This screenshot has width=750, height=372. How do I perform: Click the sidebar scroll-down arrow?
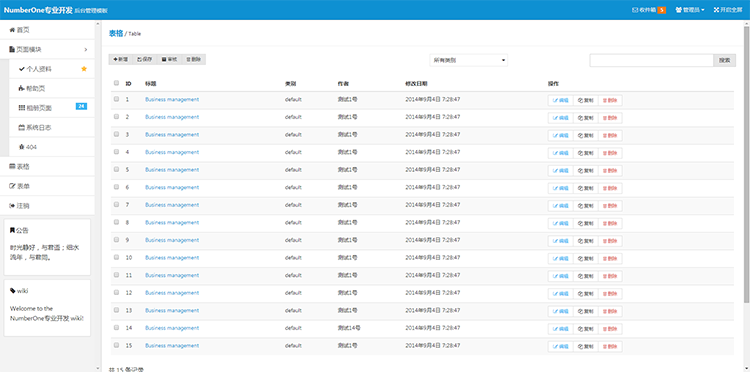[x=98, y=369]
